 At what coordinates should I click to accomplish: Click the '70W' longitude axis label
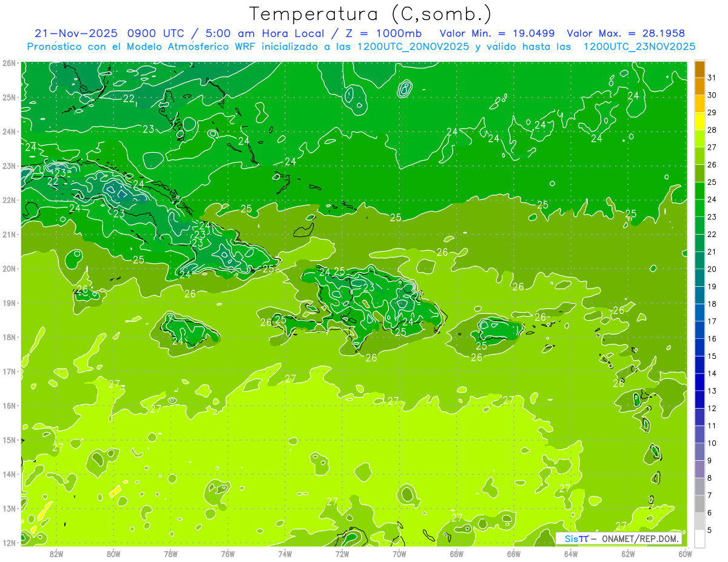tap(399, 554)
